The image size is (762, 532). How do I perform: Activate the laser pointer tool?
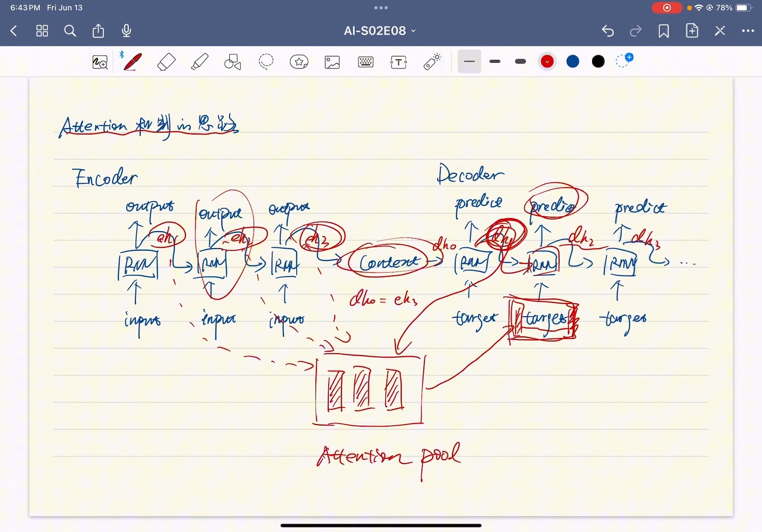click(x=432, y=62)
